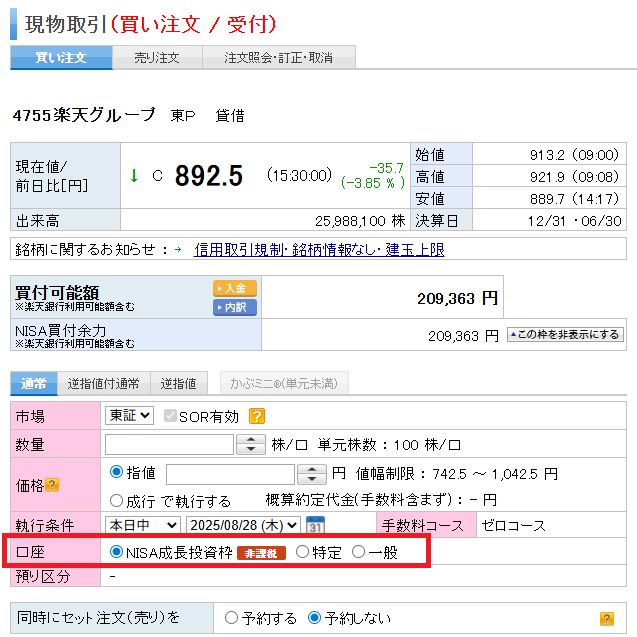637x637 pixels.
Task: Click the 指値 price stepper
Action: (312, 474)
